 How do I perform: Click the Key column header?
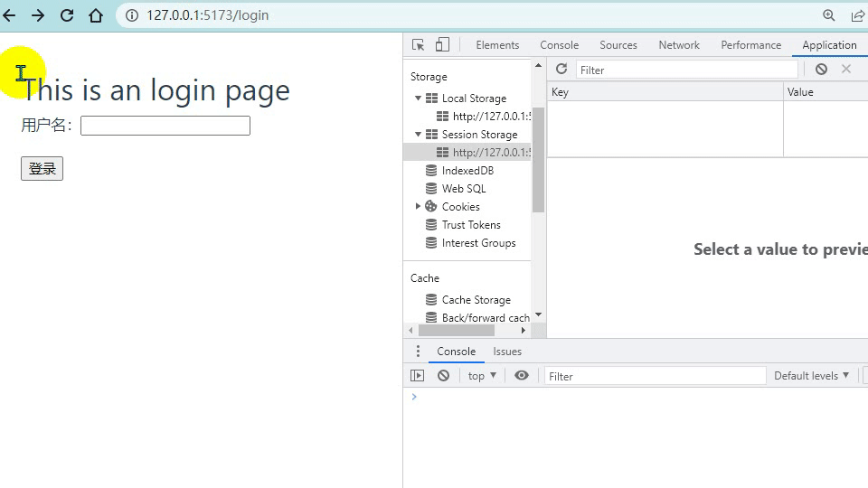click(665, 92)
